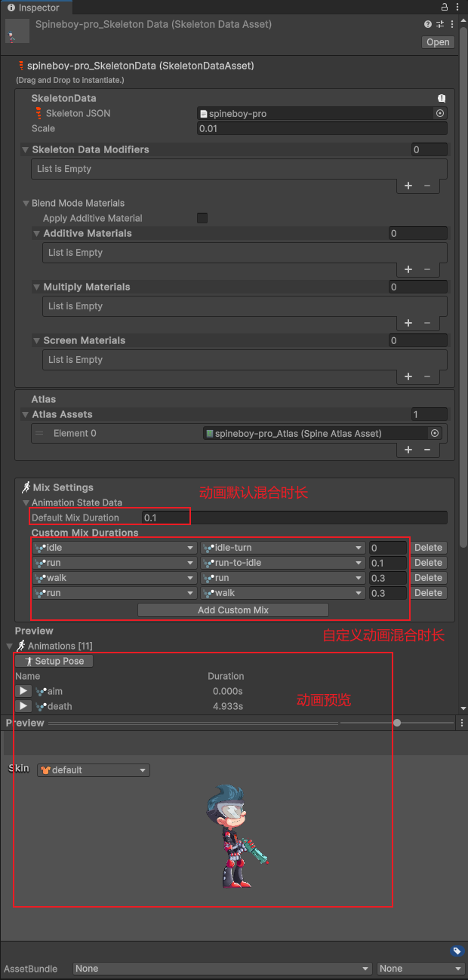Remove an entry from Additive Materials list
The height and width of the screenshot is (980, 468).
427,269
